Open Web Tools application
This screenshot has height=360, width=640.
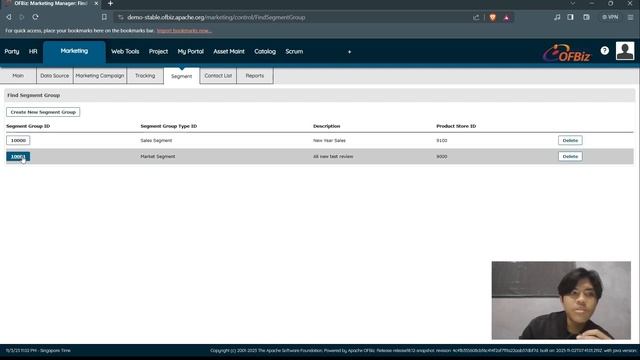[x=125, y=51]
